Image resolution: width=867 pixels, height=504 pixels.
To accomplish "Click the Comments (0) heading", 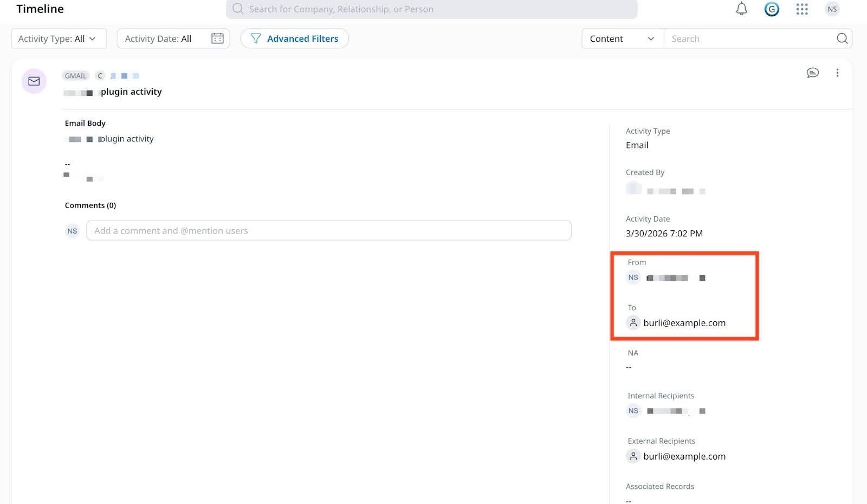I will (x=90, y=205).
